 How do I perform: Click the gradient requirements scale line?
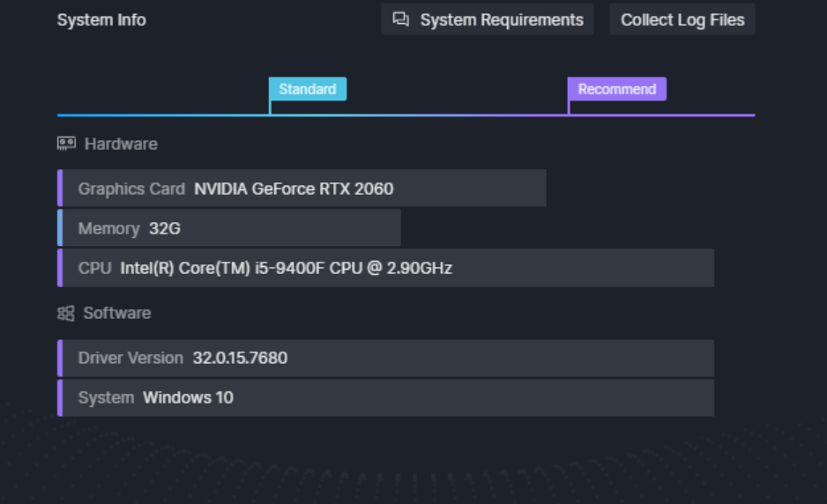click(406, 115)
